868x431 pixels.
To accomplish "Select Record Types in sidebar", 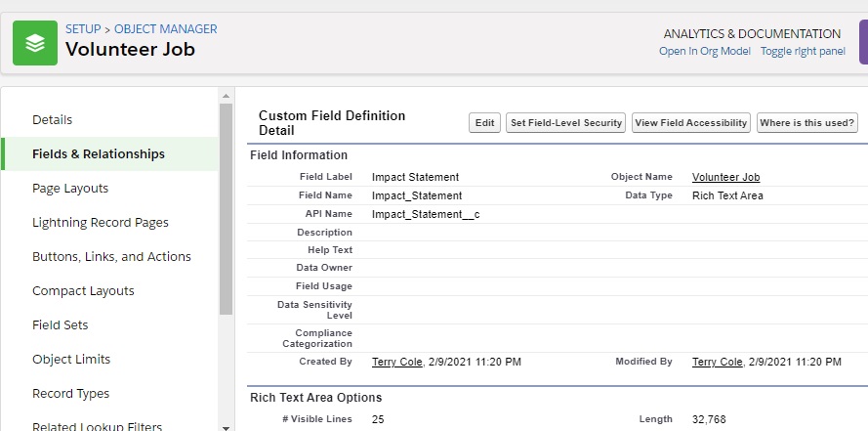I will pyautogui.click(x=71, y=393).
